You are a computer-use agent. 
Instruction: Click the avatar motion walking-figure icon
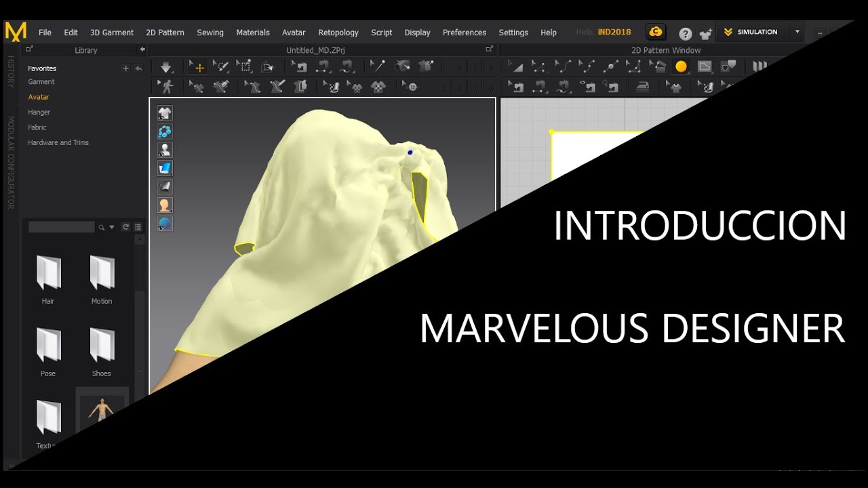tap(166, 87)
